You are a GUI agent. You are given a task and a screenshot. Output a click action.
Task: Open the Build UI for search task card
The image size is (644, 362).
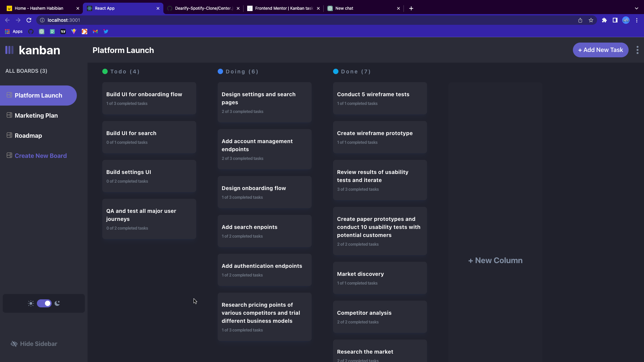[x=149, y=137]
